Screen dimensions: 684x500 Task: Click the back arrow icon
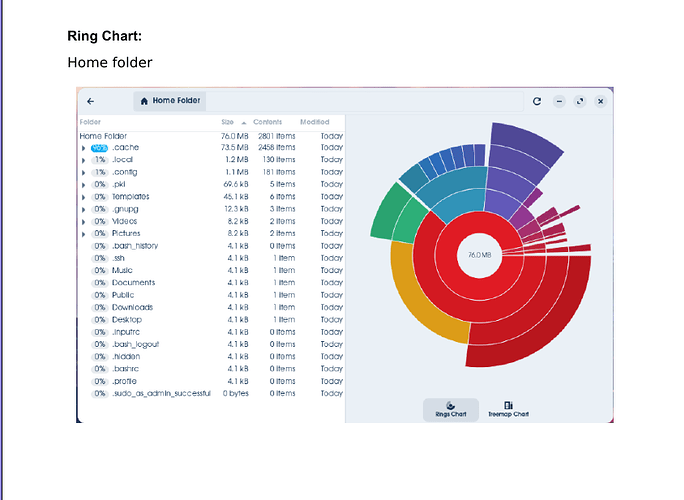pyautogui.click(x=90, y=101)
